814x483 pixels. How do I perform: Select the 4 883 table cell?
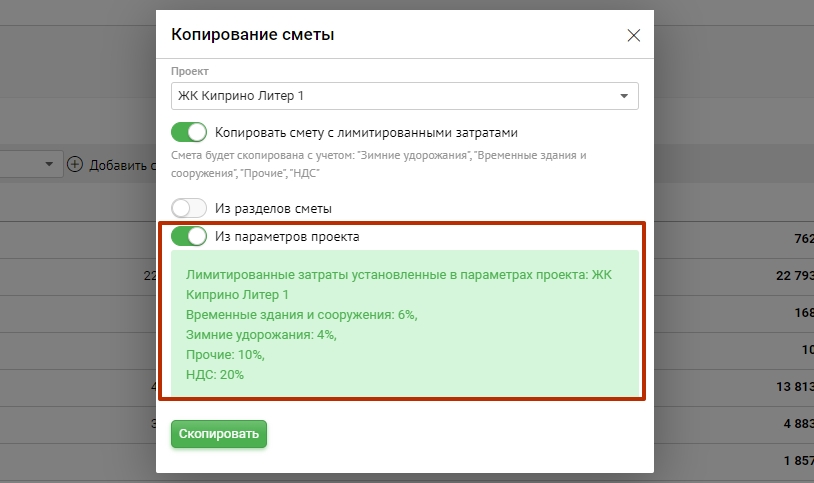click(793, 423)
